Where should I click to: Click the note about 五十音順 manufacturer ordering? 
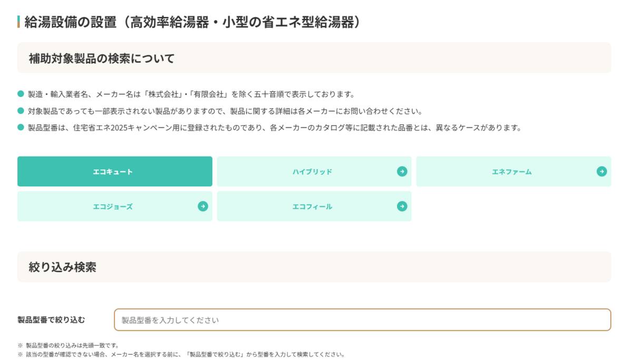tap(192, 94)
